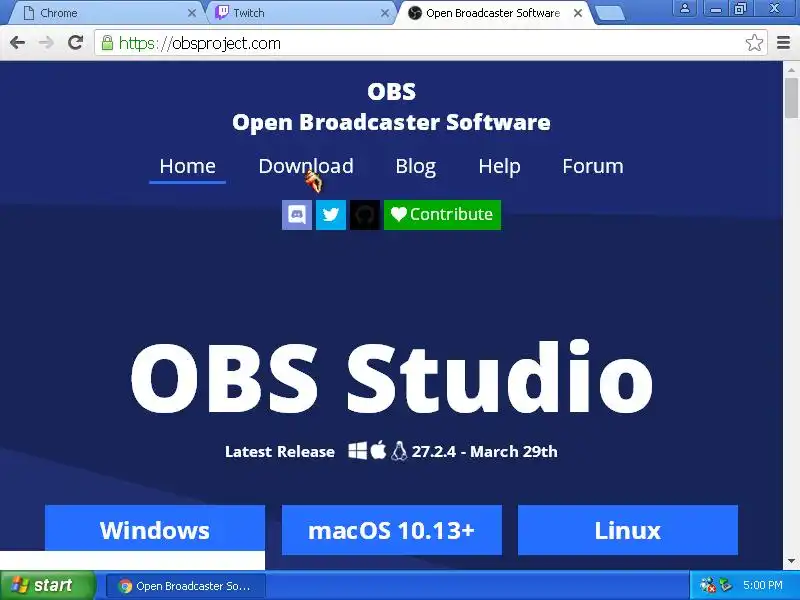Click the 27.2.4 - March 29th text
The image size is (800, 600).
484,452
